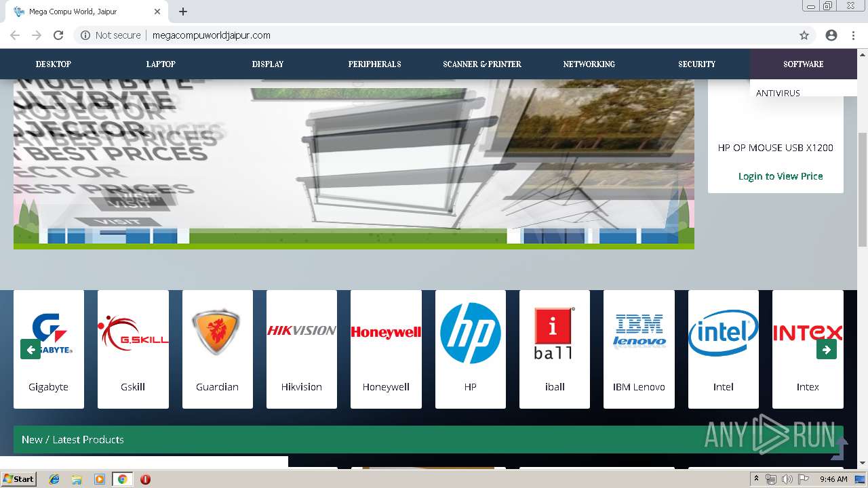The height and width of the screenshot is (488, 868).
Task: Open the IBM Lenovo logo
Action: coord(639,331)
